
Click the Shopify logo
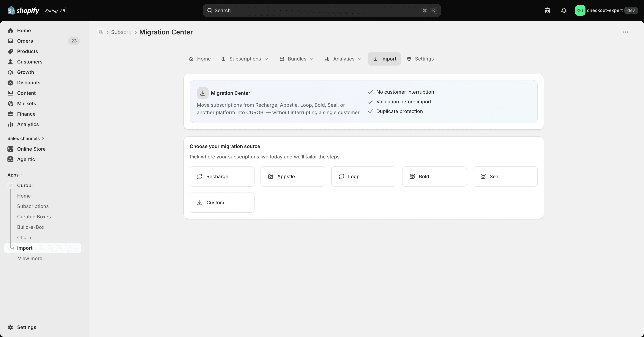[x=23, y=10]
